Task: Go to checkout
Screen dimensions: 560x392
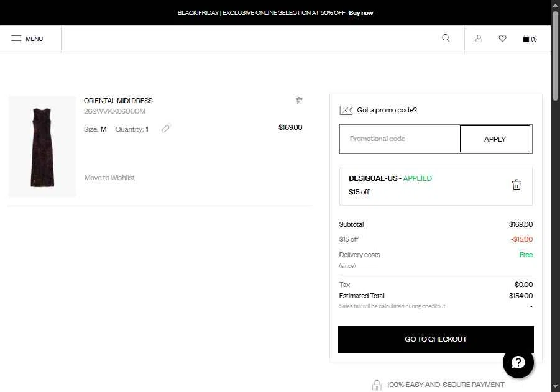Action: pos(436,339)
